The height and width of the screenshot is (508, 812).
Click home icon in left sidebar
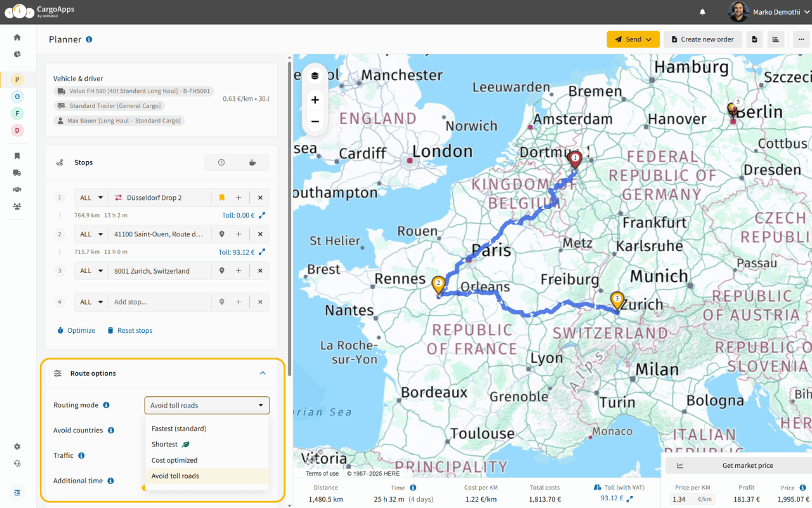pyautogui.click(x=17, y=37)
